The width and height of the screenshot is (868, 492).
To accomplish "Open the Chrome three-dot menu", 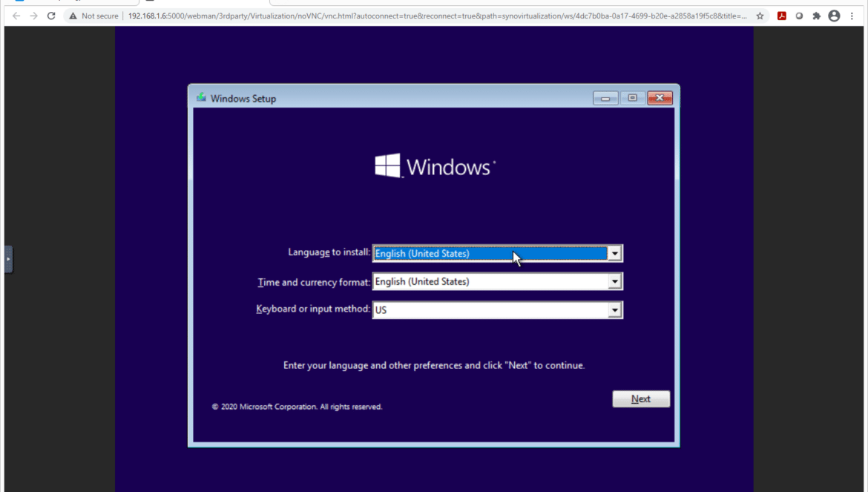I will 852,16.
